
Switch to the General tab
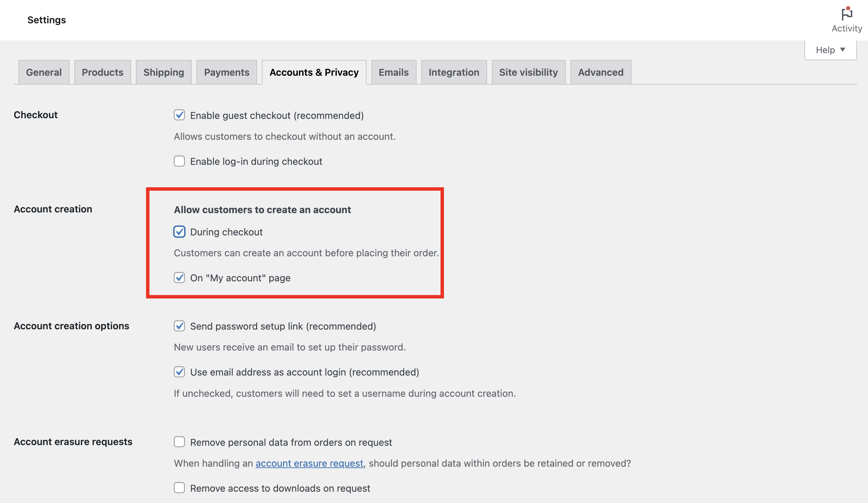tap(44, 72)
